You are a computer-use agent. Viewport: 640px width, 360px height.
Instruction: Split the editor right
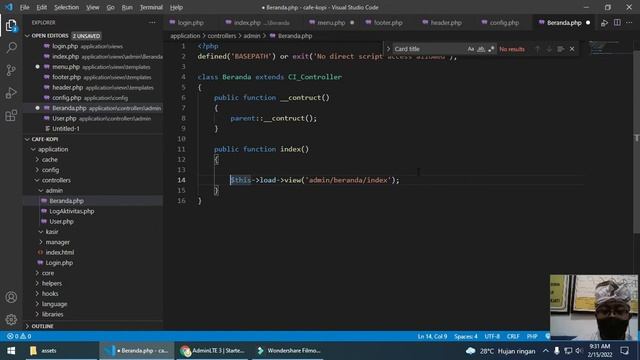tap(617, 23)
